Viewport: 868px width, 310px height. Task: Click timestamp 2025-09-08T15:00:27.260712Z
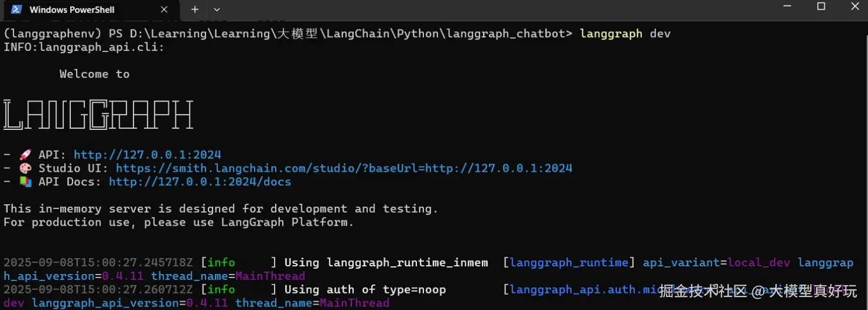(98, 289)
